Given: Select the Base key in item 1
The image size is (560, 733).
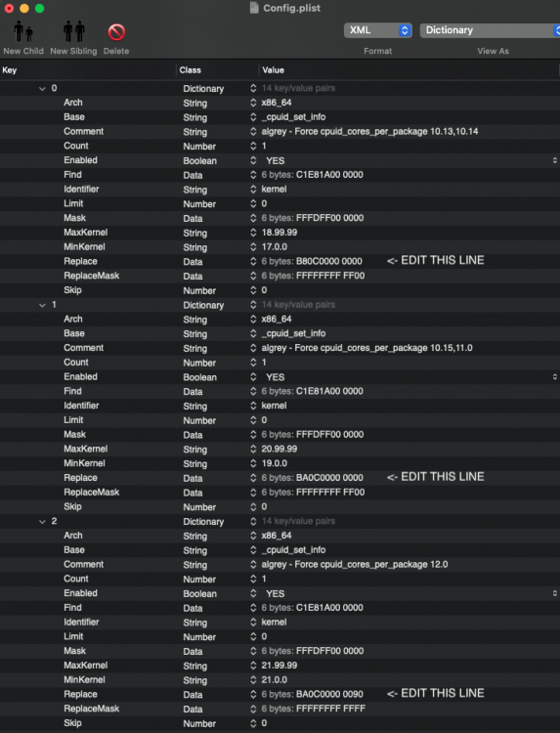Looking at the screenshot, I should (x=74, y=333).
